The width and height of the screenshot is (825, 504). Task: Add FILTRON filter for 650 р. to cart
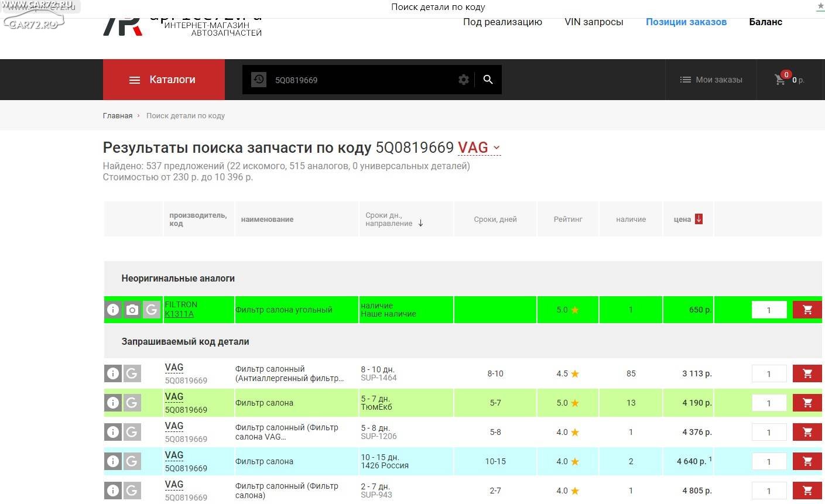click(x=807, y=310)
